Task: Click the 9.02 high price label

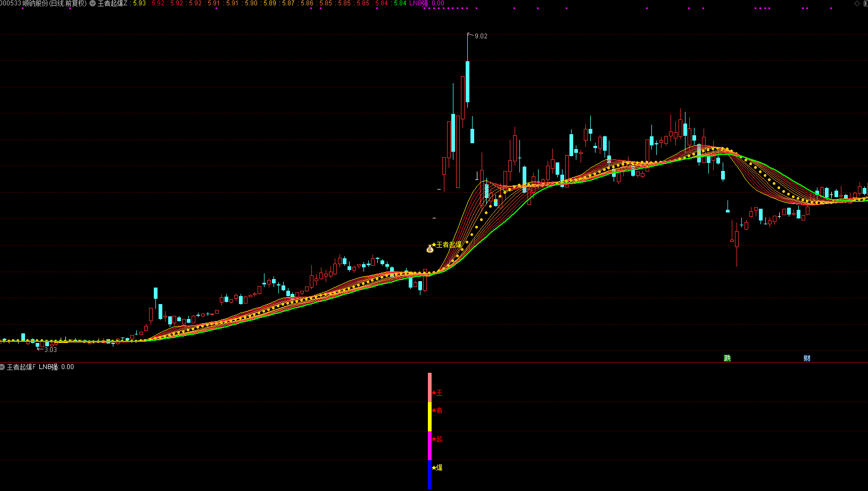Action: pyautogui.click(x=481, y=36)
